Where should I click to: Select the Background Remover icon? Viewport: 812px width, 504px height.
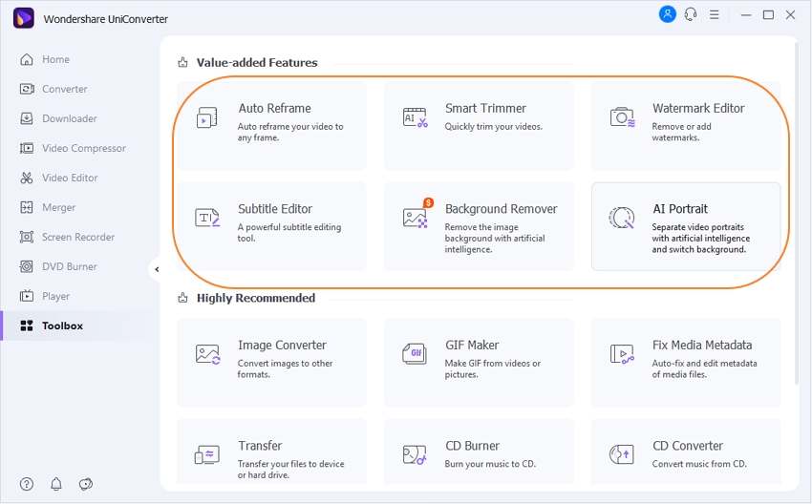[x=415, y=218]
